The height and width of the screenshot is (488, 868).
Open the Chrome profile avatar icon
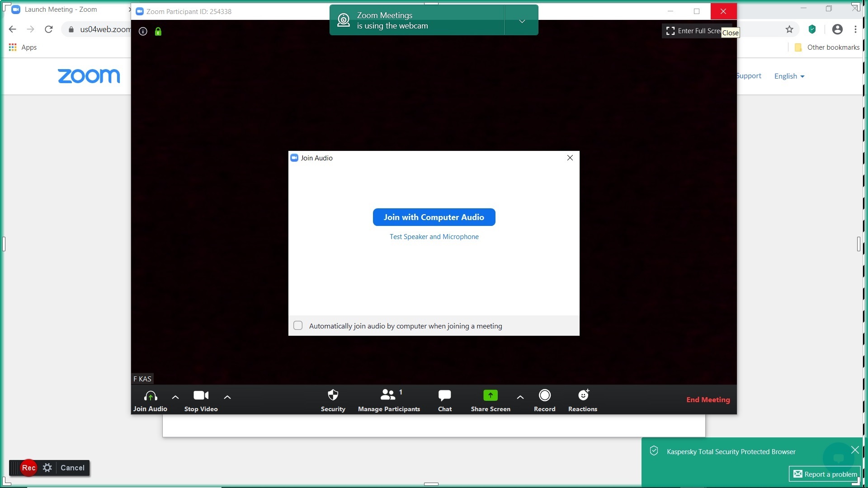837,29
